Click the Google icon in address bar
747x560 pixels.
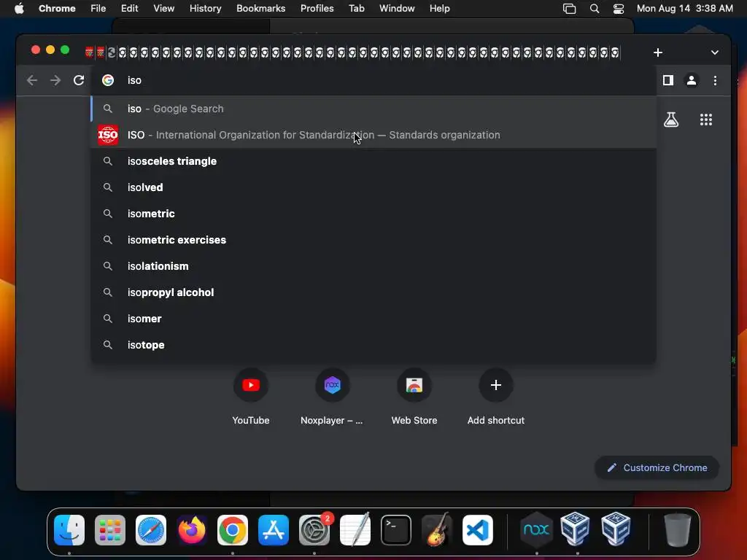[x=108, y=80]
